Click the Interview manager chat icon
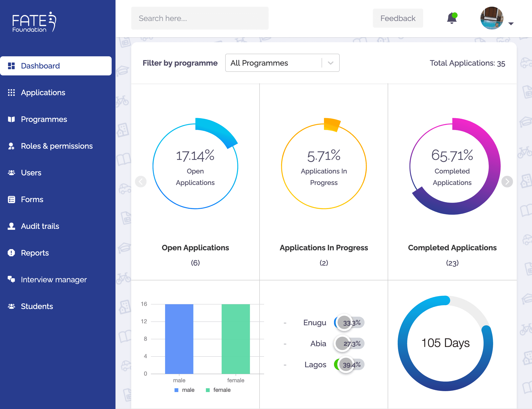The width and height of the screenshot is (532, 409). (x=11, y=279)
